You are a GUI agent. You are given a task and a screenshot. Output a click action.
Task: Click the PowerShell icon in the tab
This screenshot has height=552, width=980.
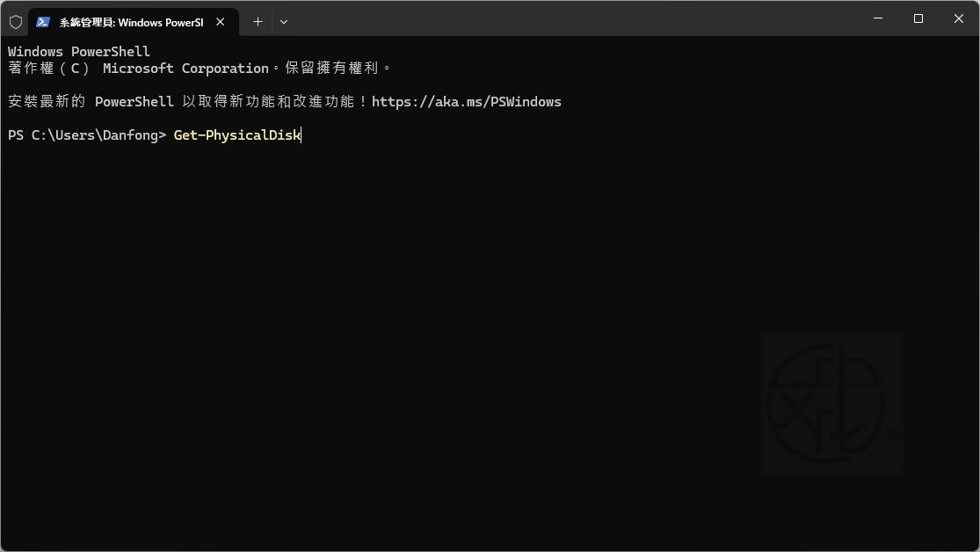tap(43, 22)
